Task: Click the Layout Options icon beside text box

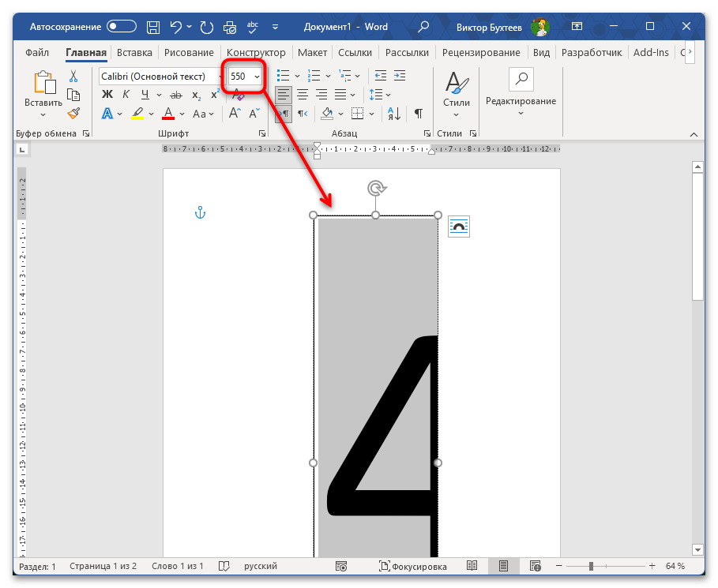Action: pos(458,227)
